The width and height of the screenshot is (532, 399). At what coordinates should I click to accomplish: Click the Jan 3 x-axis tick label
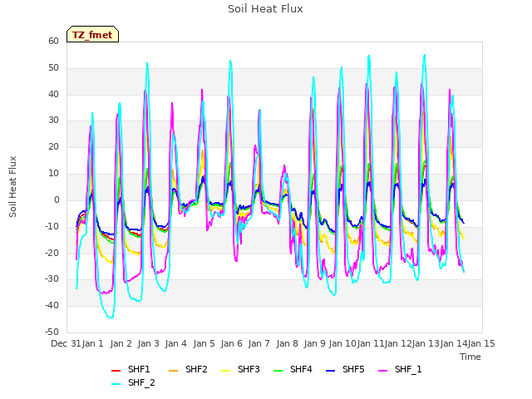click(148, 343)
